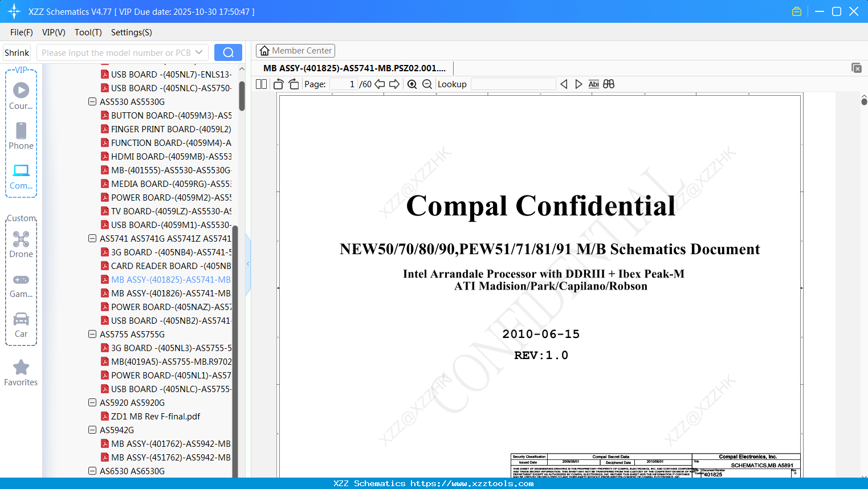Open TV BOARD-(4059LZ) file
The image size is (868, 489).
click(x=166, y=211)
